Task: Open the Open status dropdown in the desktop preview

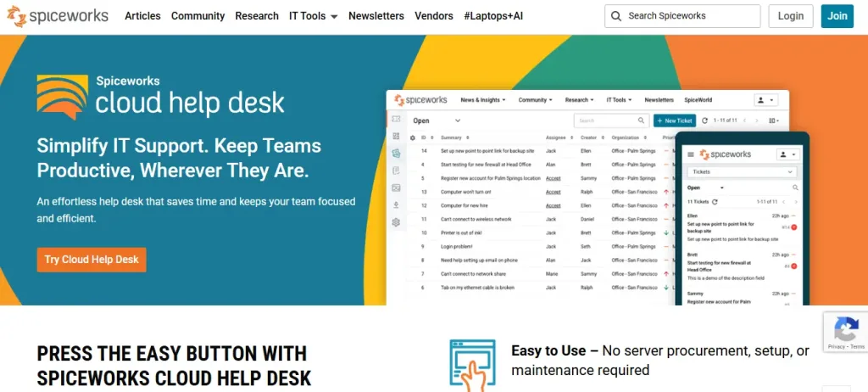Action: pos(437,120)
